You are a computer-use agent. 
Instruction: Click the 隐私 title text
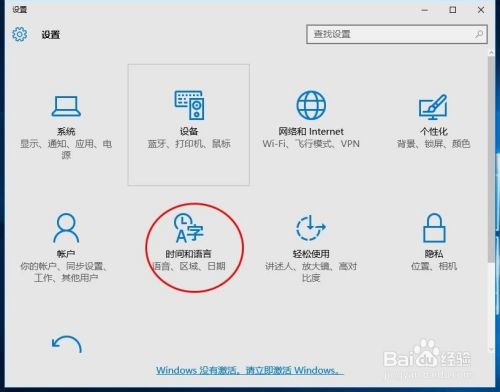click(x=434, y=254)
